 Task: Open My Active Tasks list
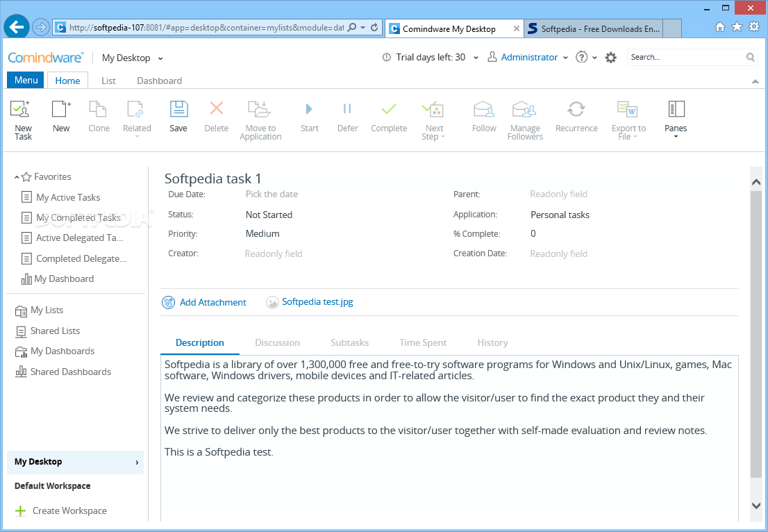[x=68, y=197]
